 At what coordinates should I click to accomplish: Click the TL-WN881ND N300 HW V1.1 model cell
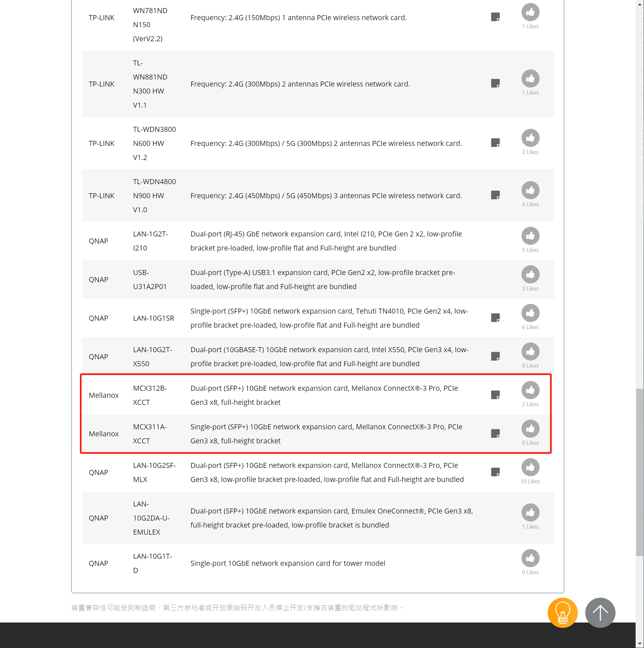click(150, 84)
